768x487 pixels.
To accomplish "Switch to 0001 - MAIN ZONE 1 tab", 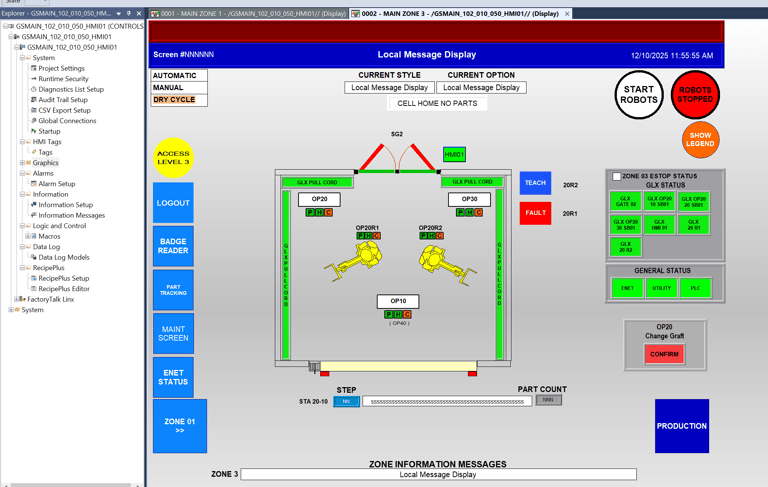I will pos(249,14).
